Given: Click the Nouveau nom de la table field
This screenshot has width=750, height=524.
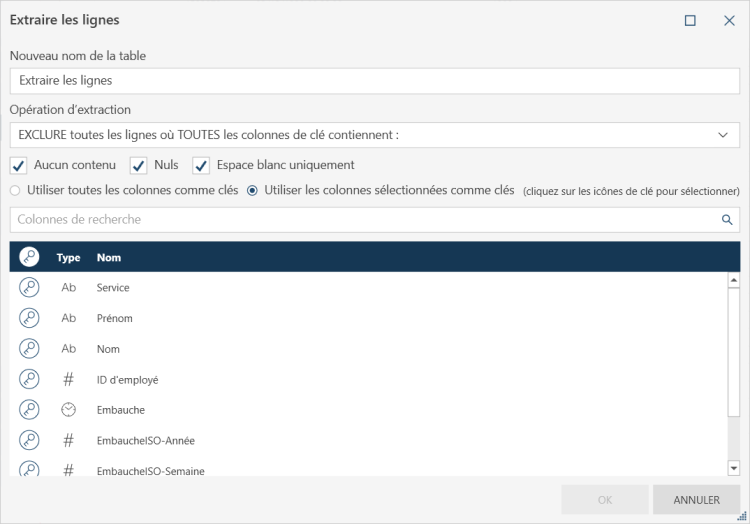Looking at the screenshot, I should tap(374, 80).
